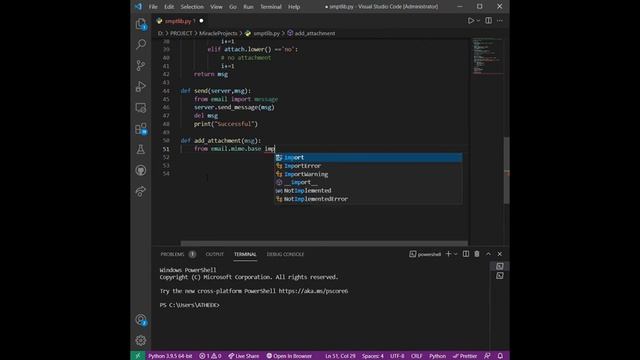Kill terminal with trash icon

477,254
